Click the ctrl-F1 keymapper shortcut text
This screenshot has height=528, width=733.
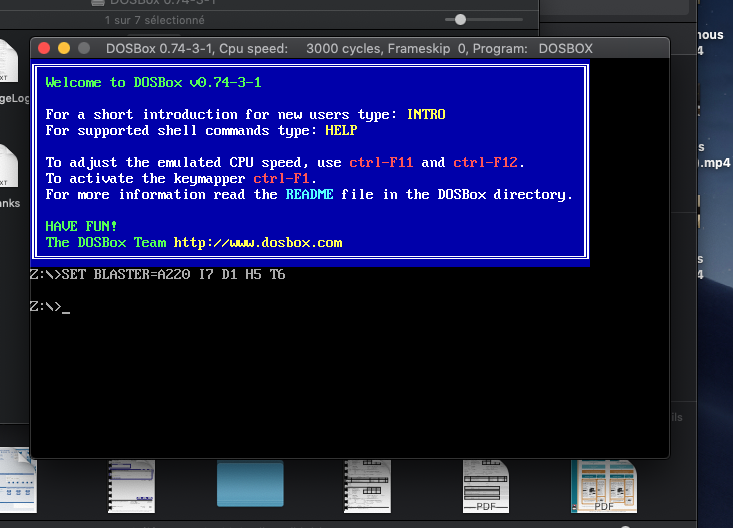pos(281,178)
